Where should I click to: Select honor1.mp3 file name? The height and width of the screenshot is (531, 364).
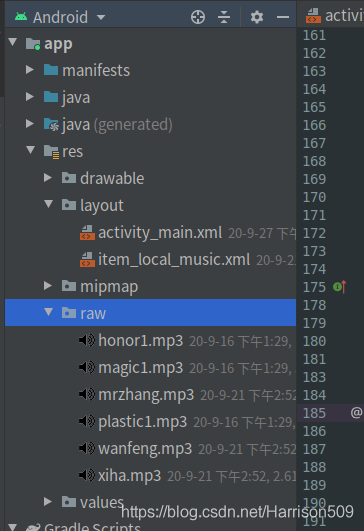pos(141,341)
